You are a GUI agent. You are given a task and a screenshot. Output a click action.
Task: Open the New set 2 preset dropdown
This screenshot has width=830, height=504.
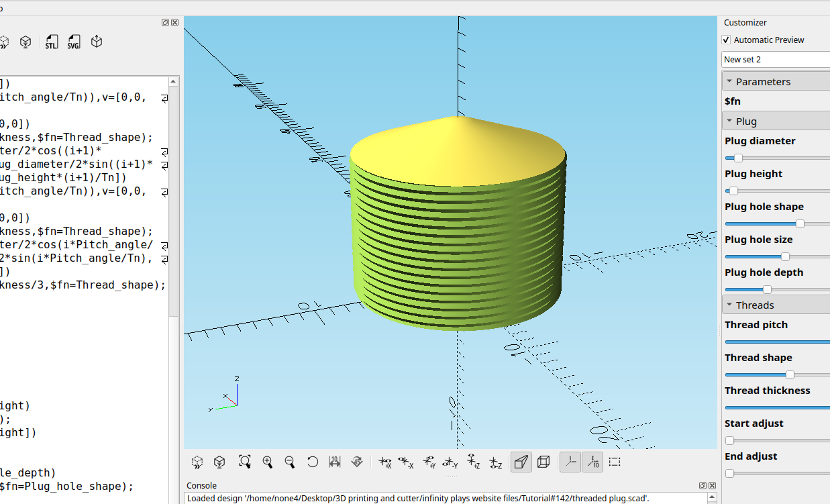click(x=776, y=60)
